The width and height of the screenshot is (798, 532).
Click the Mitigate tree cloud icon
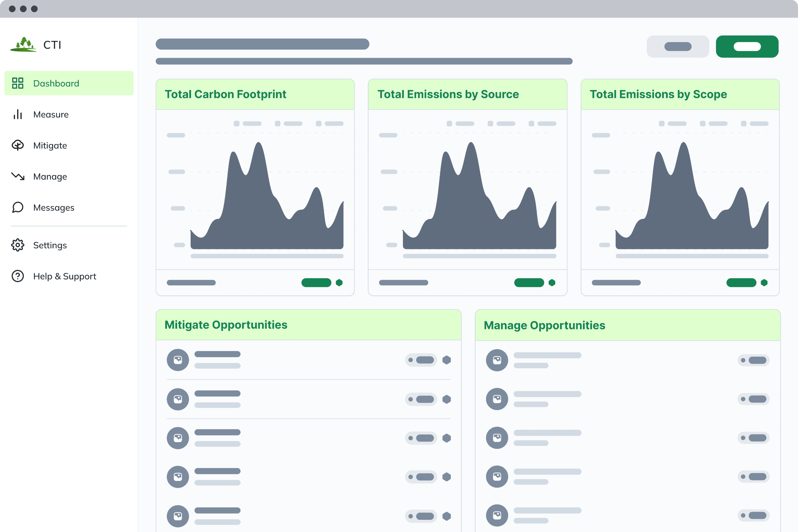pos(18,145)
